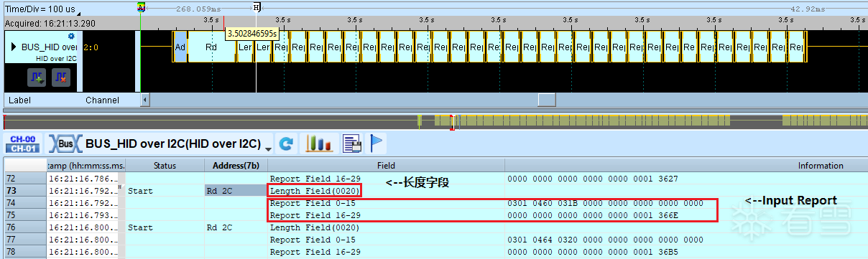The width and height of the screenshot is (868, 259).
Task: Click the add bus decode icon
Action: (x=37, y=77)
